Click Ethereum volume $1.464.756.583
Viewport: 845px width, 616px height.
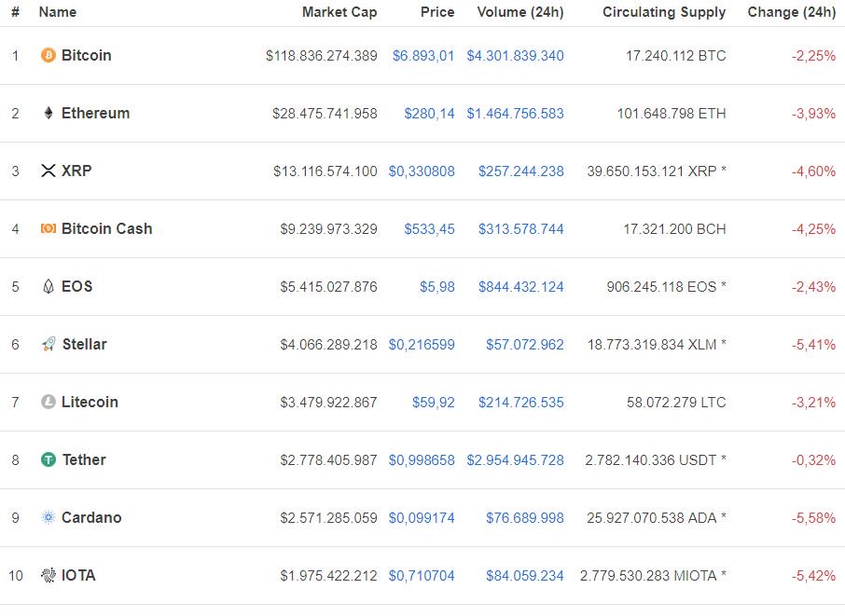(x=515, y=114)
